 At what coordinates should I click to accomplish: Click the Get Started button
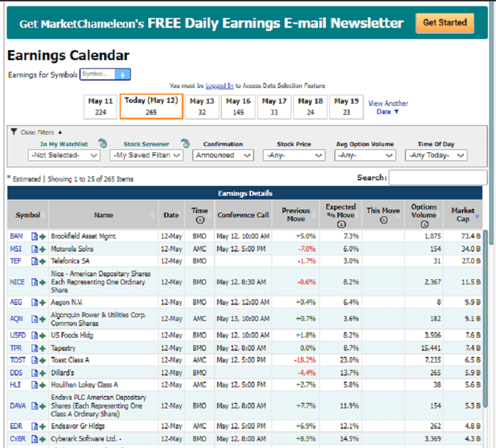tap(444, 23)
